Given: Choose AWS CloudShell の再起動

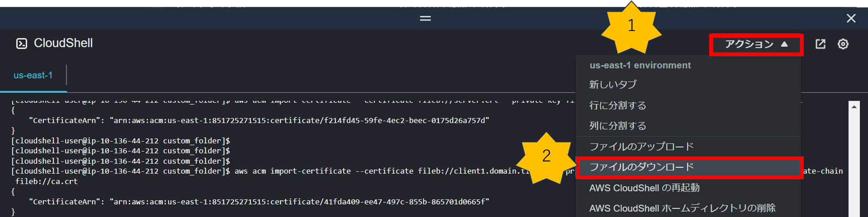Looking at the screenshot, I should (x=688, y=188).
